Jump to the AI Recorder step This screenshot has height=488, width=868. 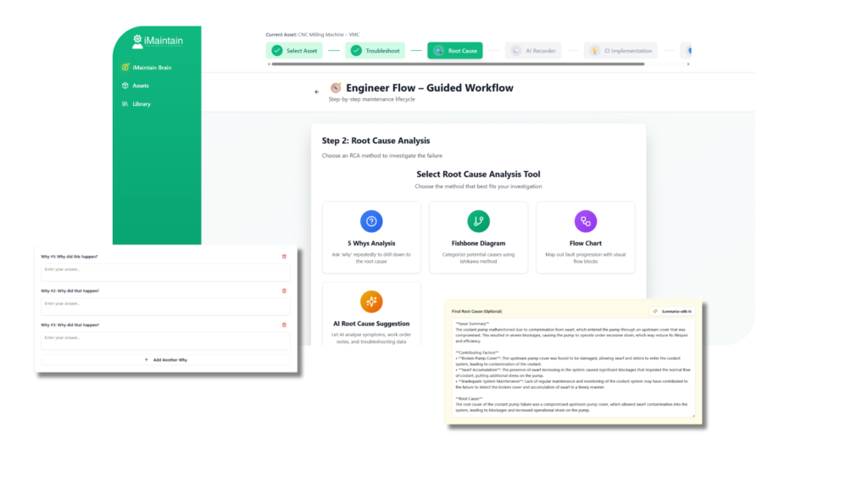536,51
